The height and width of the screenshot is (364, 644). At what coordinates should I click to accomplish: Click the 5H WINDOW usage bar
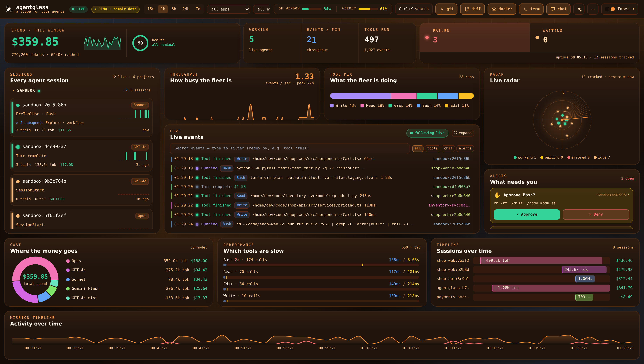tap(311, 9)
